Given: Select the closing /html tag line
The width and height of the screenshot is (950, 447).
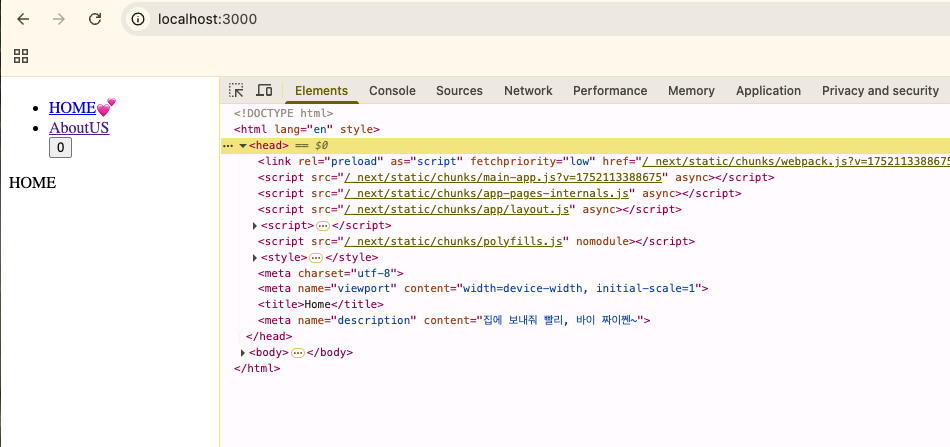Looking at the screenshot, I should coord(257,368).
